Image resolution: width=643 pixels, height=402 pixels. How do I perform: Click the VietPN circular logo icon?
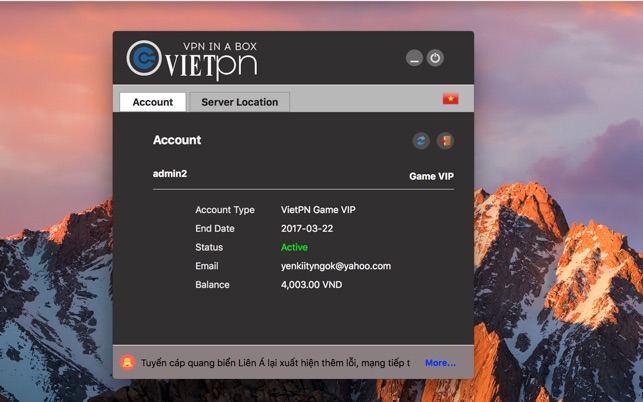pyautogui.click(x=144, y=58)
